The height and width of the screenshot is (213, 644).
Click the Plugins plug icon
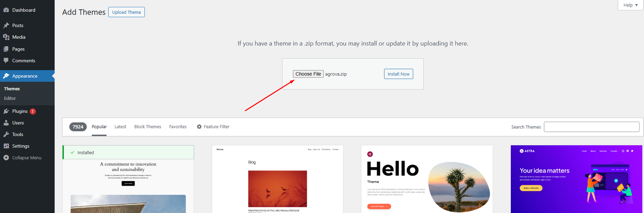[x=6, y=111]
